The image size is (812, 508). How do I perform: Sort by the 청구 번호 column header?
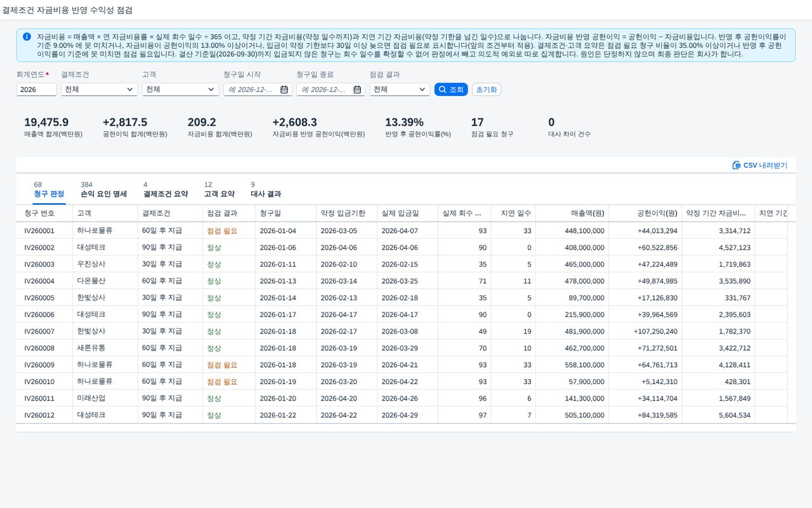tap(44, 213)
